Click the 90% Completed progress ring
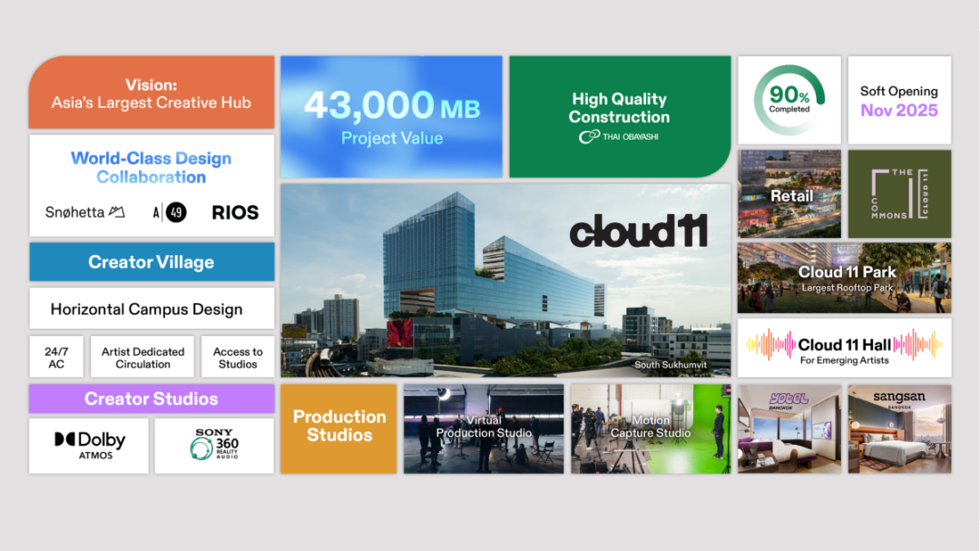980x551 pixels. click(x=789, y=100)
